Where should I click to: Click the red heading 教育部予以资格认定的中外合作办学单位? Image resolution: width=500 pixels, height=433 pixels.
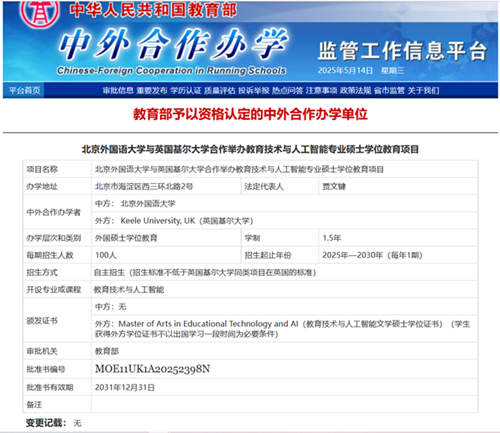tap(250, 114)
